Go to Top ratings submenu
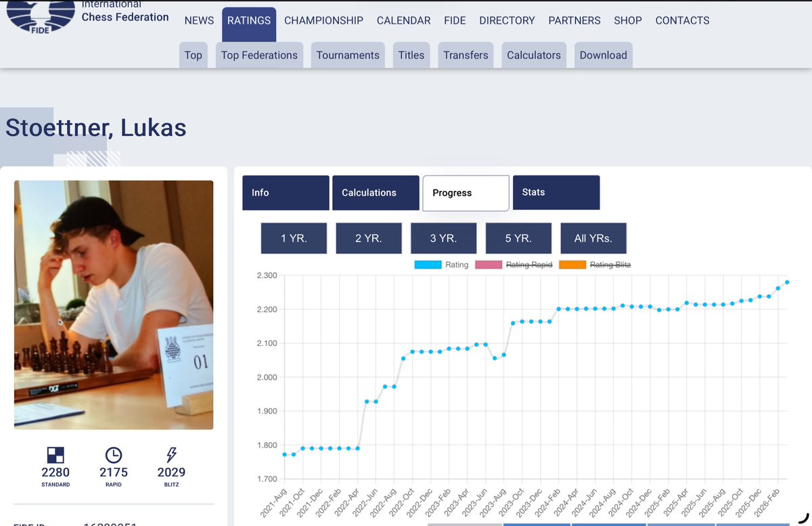The height and width of the screenshot is (526, 812). coord(194,55)
